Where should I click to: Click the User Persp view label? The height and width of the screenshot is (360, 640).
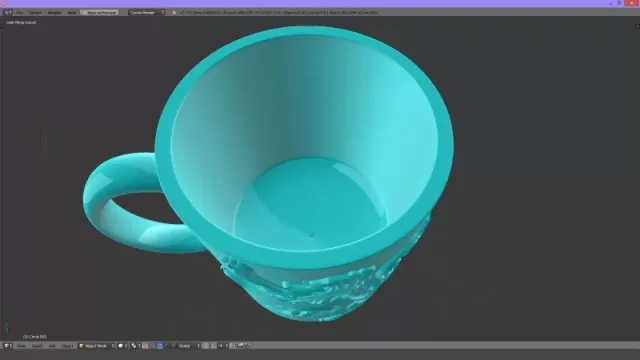(21, 22)
